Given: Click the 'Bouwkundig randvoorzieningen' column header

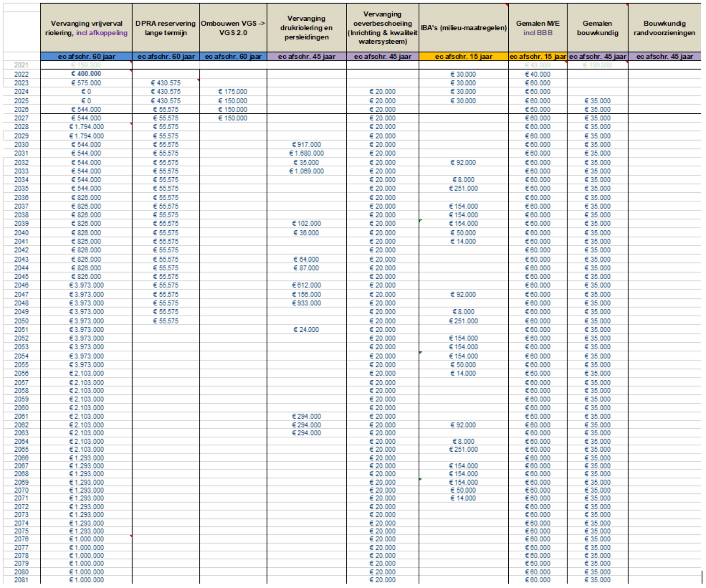Looking at the screenshot, I should point(664,28).
